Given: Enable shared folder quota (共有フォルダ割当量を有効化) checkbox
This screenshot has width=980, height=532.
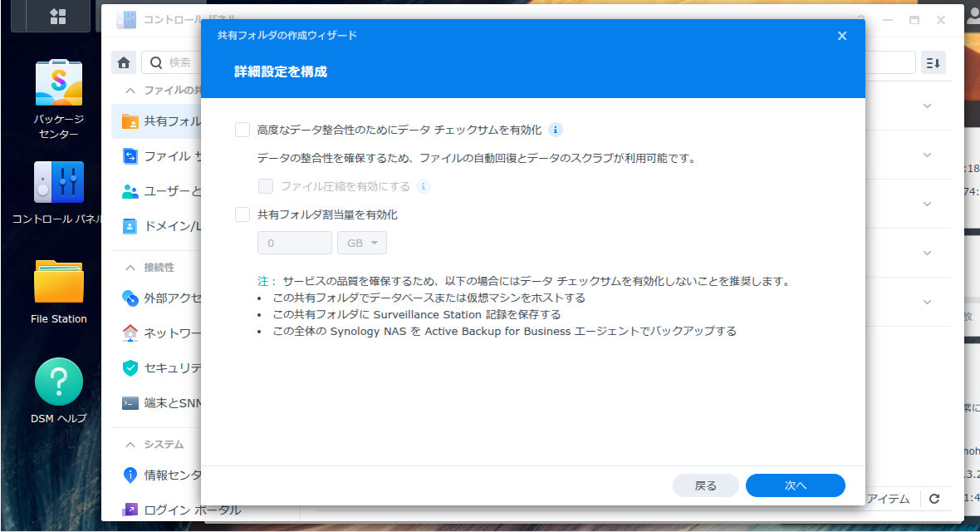Looking at the screenshot, I should point(243,214).
